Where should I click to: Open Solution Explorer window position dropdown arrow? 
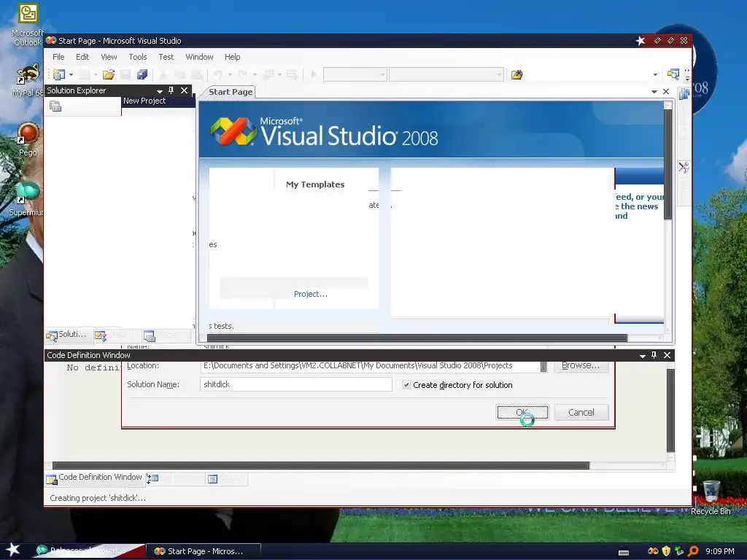click(159, 90)
